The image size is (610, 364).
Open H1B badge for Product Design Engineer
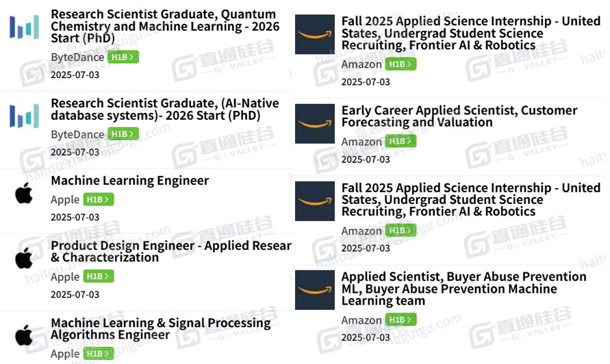[x=99, y=276]
